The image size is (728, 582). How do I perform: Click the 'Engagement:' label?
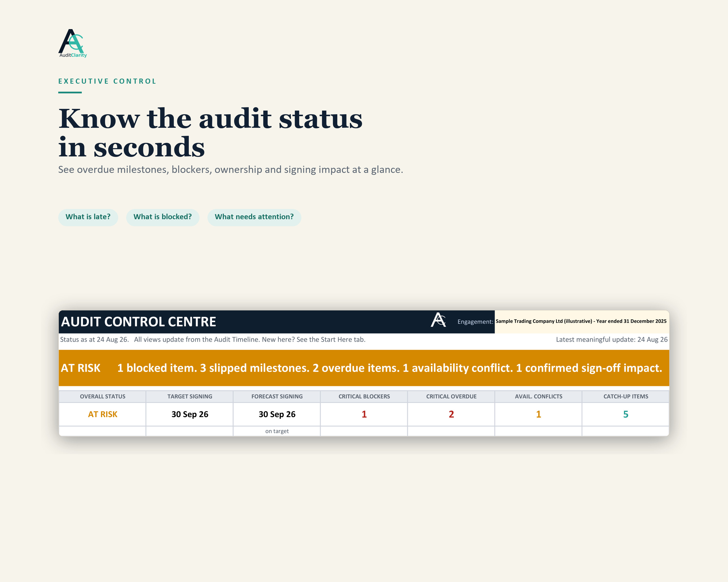[x=475, y=322]
